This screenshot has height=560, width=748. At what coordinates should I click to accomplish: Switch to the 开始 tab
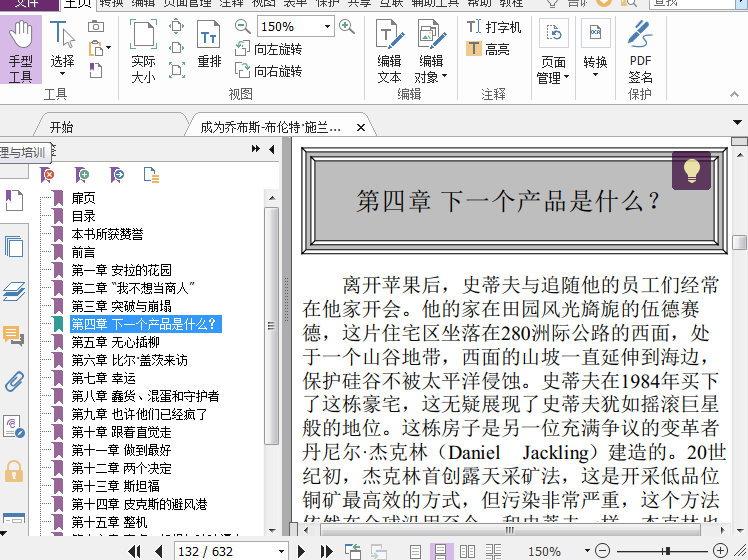pos(62,127)
